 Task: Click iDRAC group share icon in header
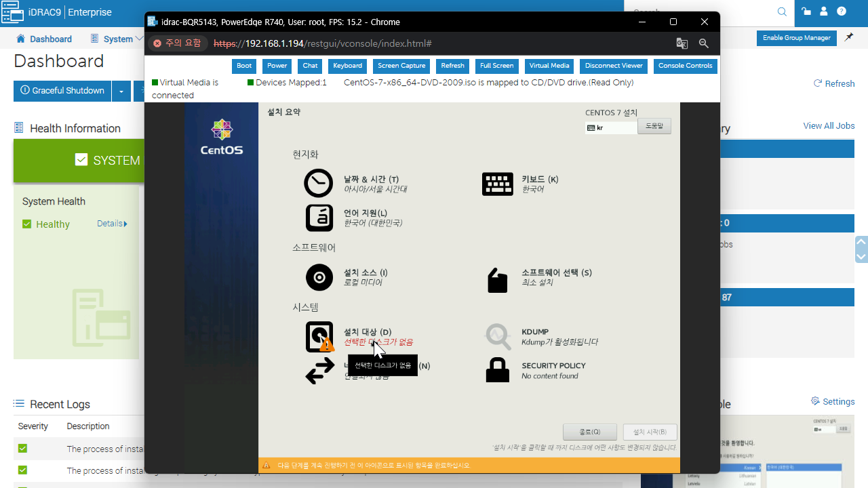click(806, 12)
